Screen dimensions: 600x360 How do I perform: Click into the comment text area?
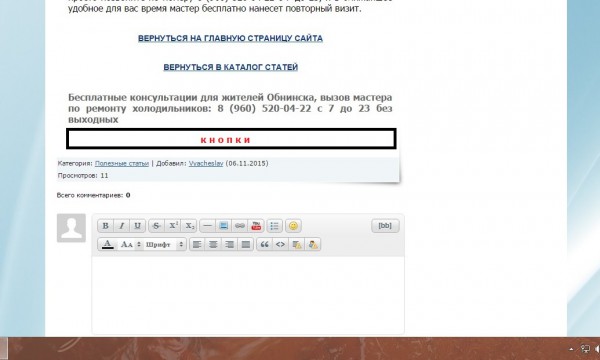pos(248,295)
